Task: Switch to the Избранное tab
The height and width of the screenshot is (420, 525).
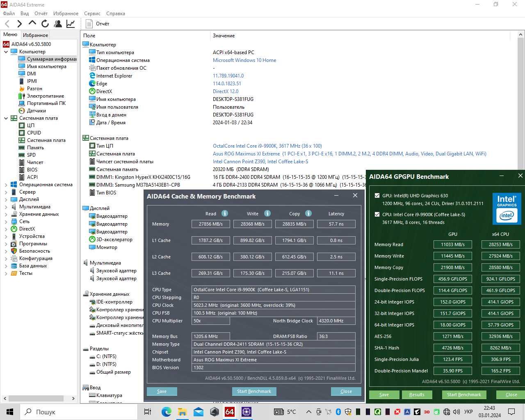Action: click(36, 35)
